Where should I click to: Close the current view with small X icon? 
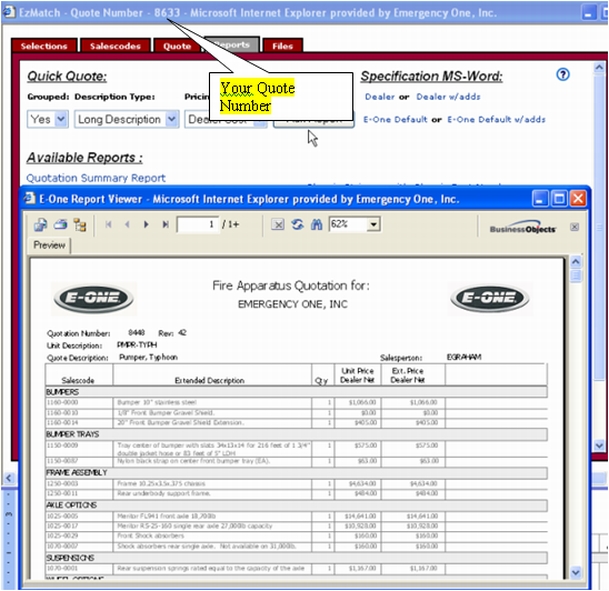coord(574,227)
